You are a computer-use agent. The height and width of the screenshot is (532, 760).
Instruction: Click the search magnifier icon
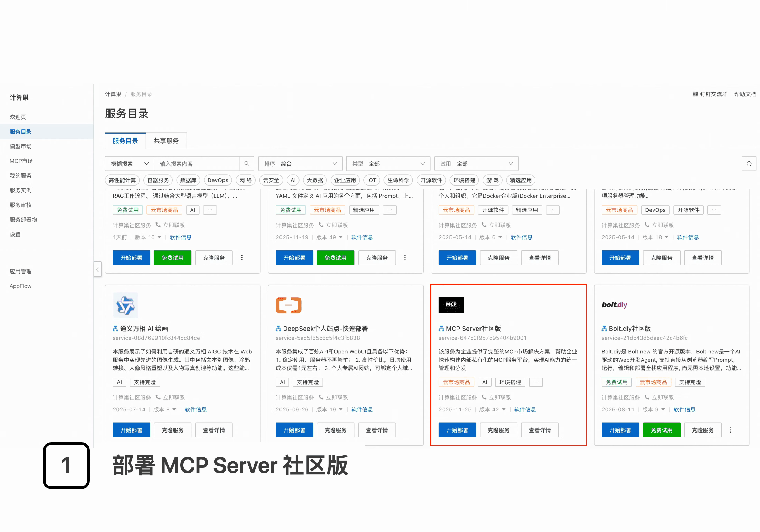[x=247, y=164]
